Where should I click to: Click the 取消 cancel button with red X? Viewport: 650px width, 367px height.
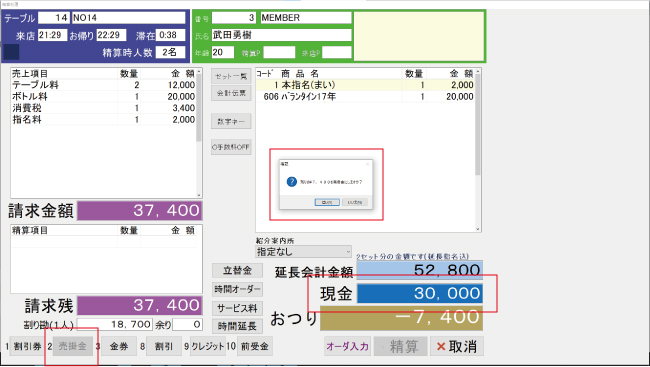tap(456, 346)
